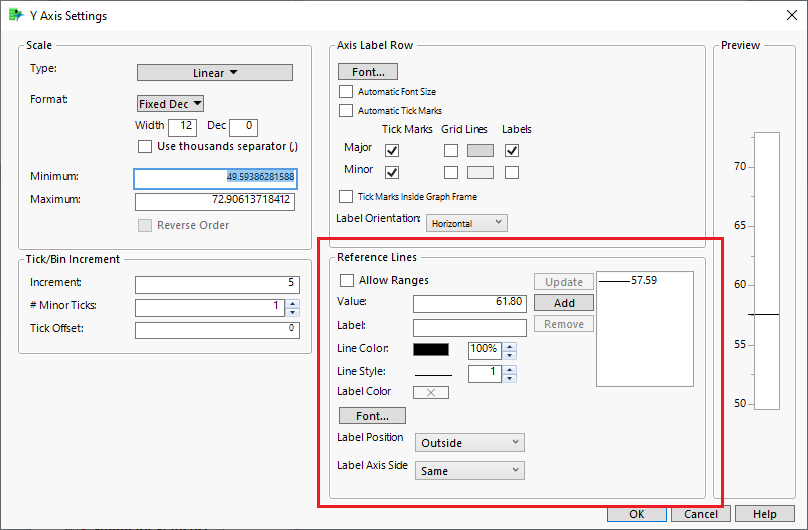
Task: Open Help for axis settings
Action: [764, 514]
